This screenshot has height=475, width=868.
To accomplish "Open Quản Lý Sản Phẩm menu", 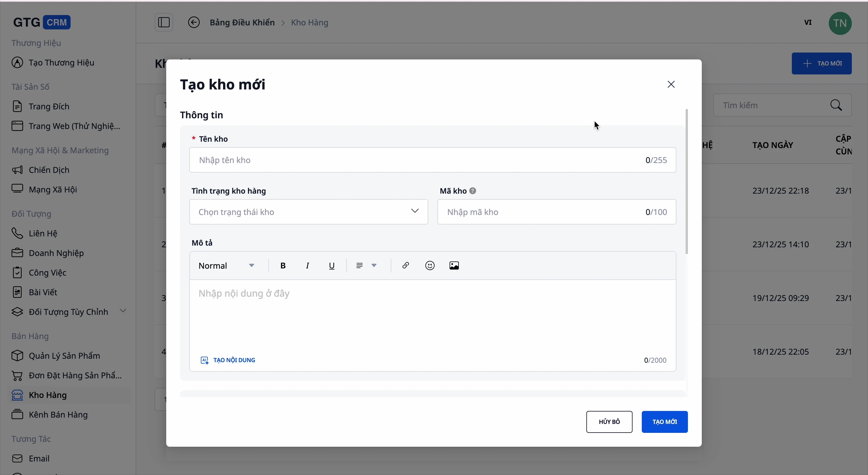I will point(64,356).
